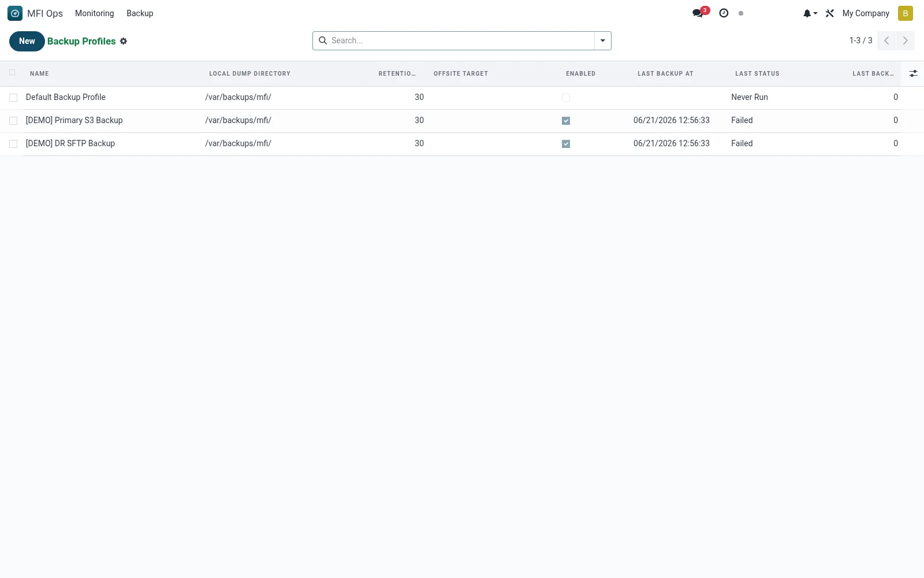The image size is (924, 578).
Task: Sort by Retention column header
Action: click(x=397, y=73)
